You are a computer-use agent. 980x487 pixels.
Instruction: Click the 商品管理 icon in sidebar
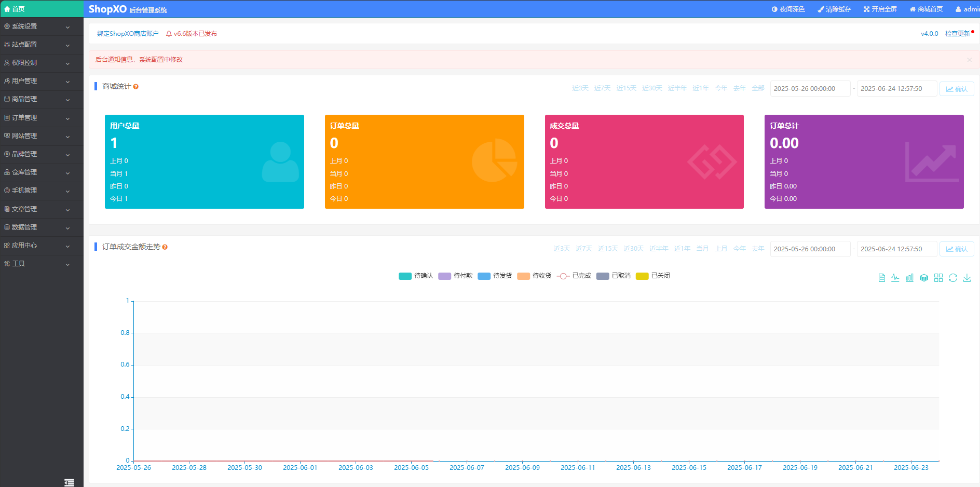pos(7,99)
